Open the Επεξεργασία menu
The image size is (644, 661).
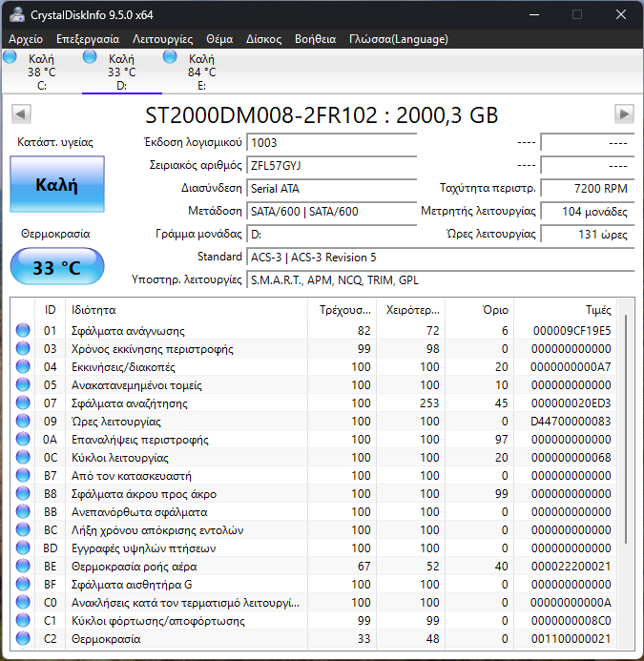pos(88,39)
